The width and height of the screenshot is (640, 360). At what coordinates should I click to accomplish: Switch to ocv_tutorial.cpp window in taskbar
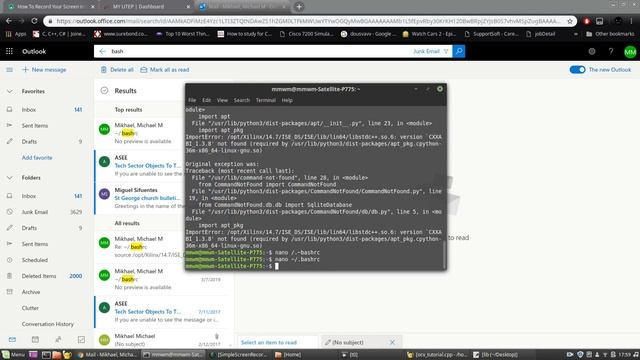coord(438,355)
